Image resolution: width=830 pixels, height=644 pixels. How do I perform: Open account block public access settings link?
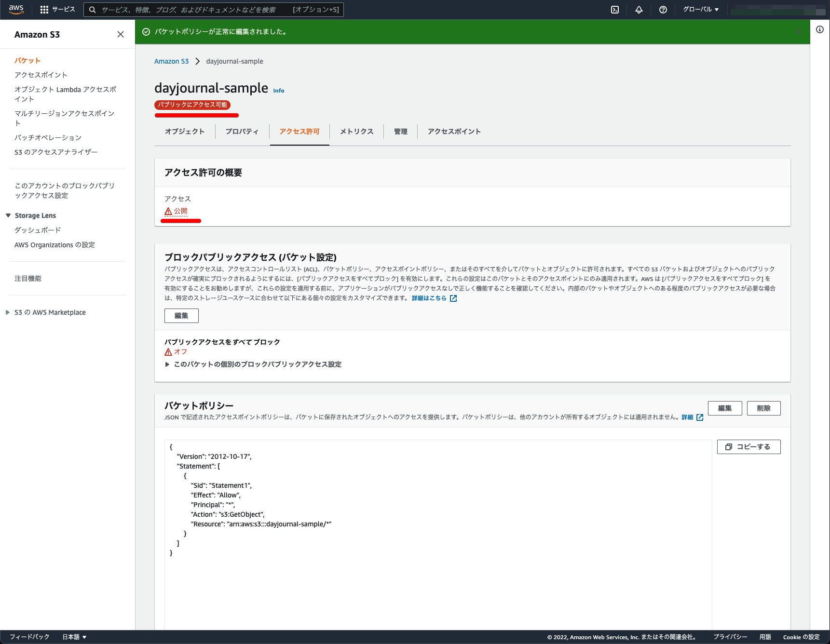coord(65,190)
